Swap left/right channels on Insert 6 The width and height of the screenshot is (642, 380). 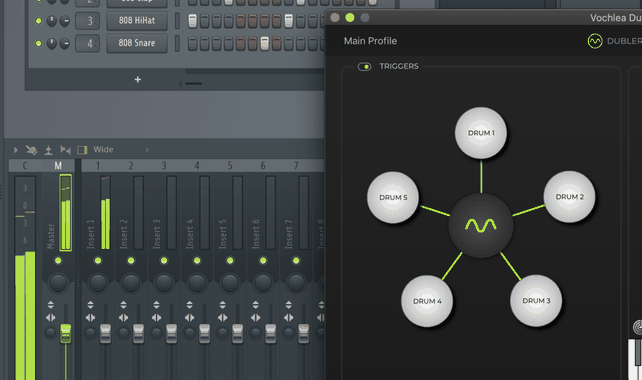click(256, 317)
